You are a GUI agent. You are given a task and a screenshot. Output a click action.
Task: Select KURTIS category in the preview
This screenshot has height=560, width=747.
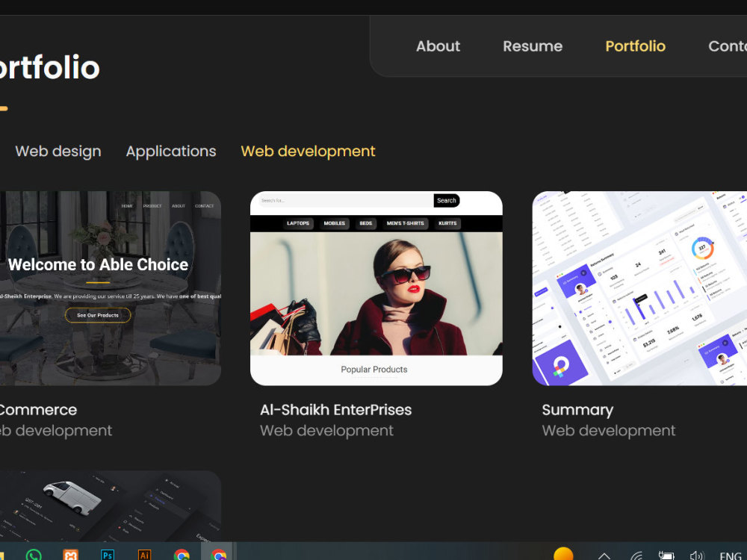[447, 223]
